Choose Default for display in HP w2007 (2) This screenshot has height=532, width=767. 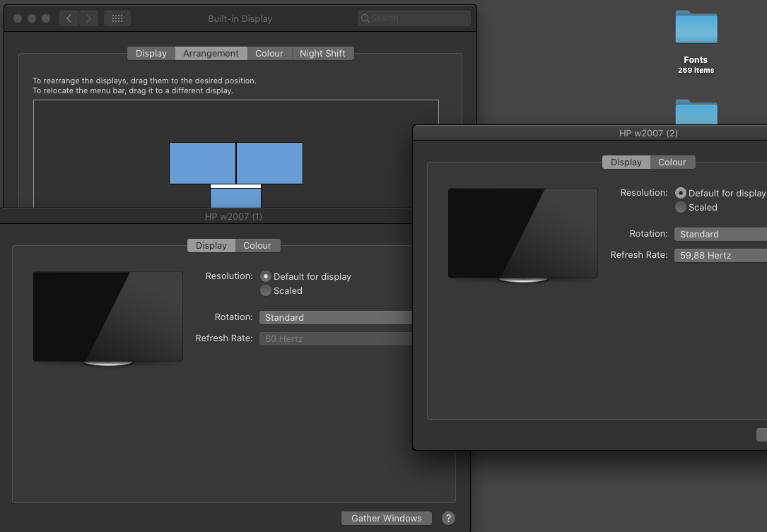point(681,193)
